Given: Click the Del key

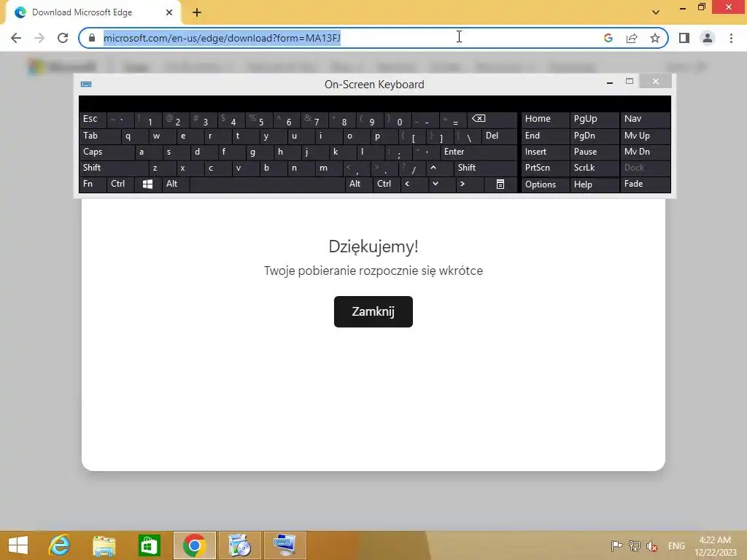Looking at the screenshot, I should coord(499,136).
